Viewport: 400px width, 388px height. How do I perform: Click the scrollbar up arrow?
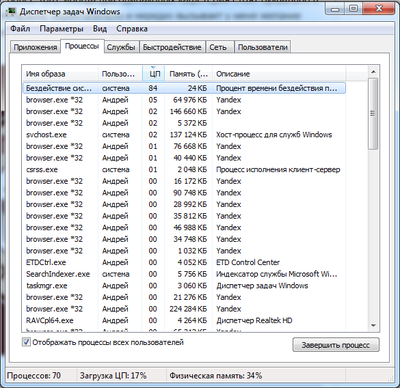coord(373,72)
